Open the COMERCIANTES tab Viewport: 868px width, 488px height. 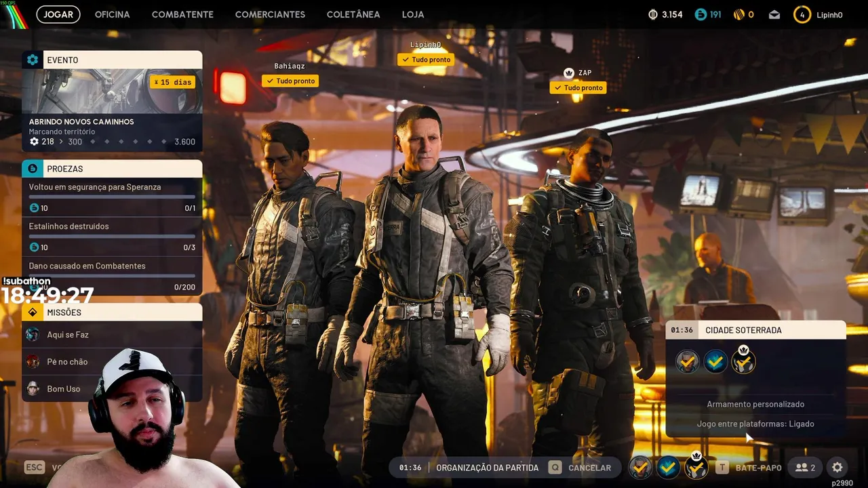click(270, 14)
